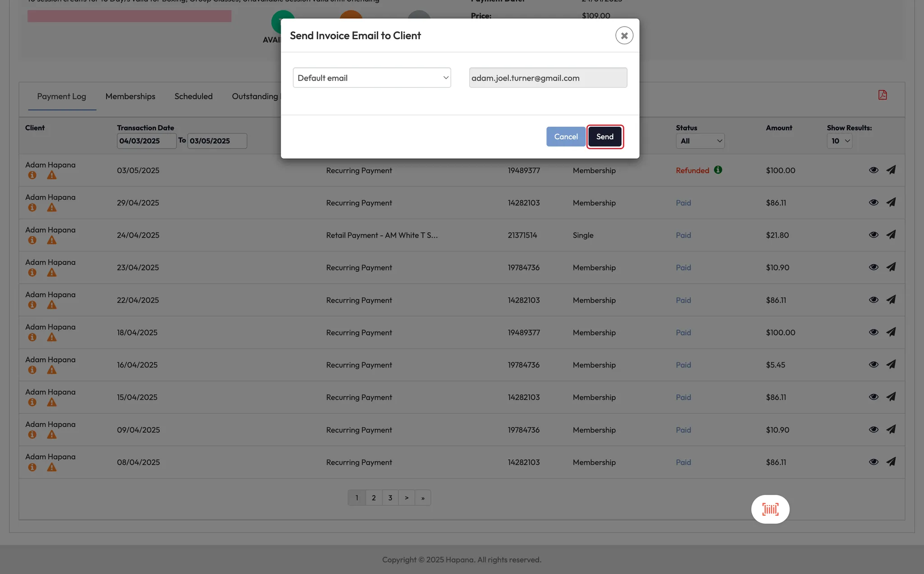Click warning triangle on 03/05/2025 row
Screen dimensions: 924x574
click(52, 175)
